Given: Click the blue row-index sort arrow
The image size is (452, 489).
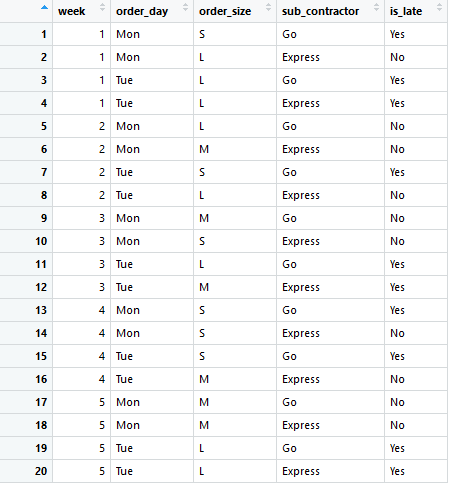Looking at the screenshot, I should tap(44, 8).
